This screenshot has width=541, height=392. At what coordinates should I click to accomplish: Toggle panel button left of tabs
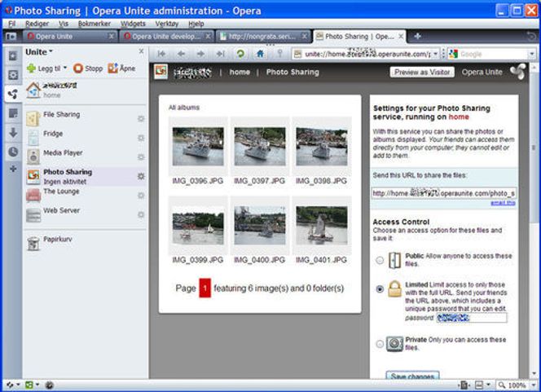pos(11,36)
